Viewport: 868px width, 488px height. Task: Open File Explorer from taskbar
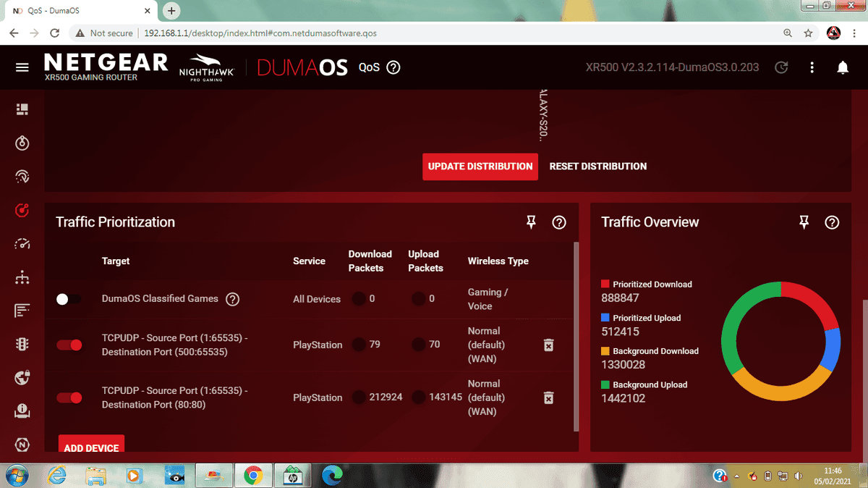coord(95,476)
